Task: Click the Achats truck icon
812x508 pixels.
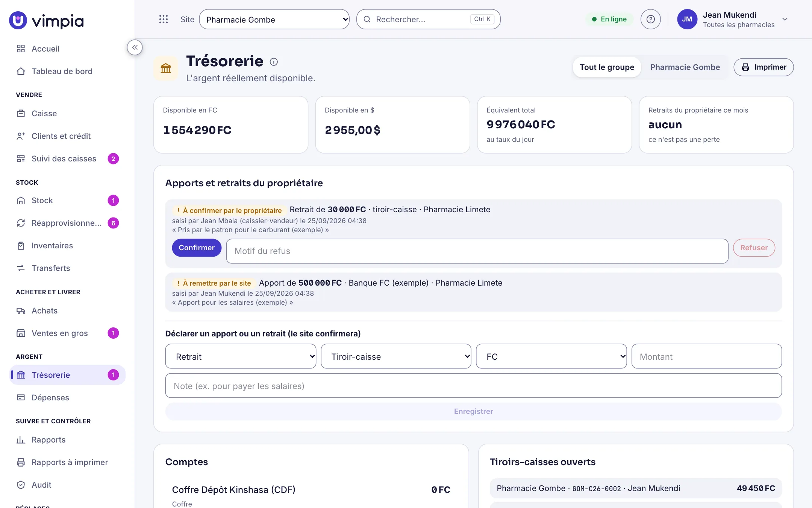Action: (21, 310)
